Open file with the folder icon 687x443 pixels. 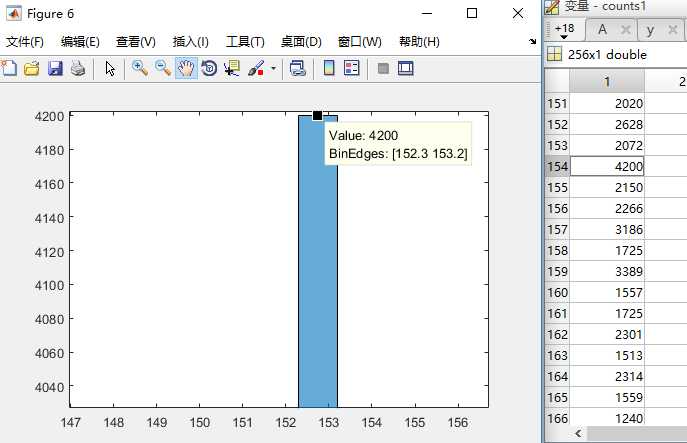coord(32,68)
